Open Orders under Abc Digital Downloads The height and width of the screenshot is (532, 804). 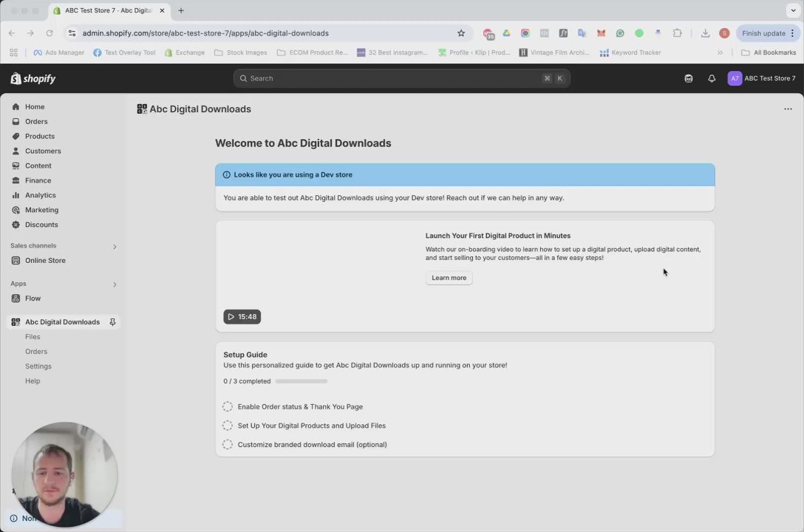[x=36, y=352]
